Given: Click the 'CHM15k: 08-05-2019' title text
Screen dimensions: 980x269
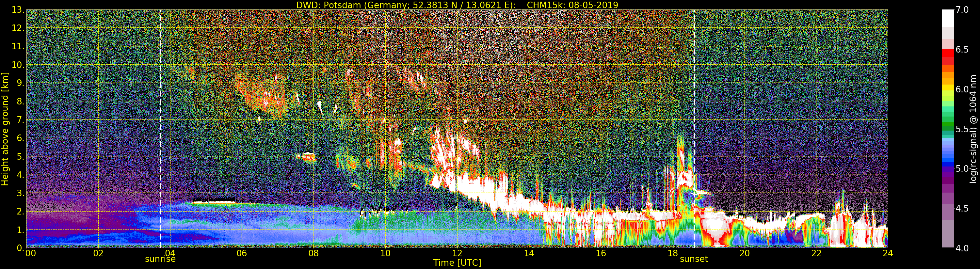Looking at the screenshot, I should [x=572, y=5].
